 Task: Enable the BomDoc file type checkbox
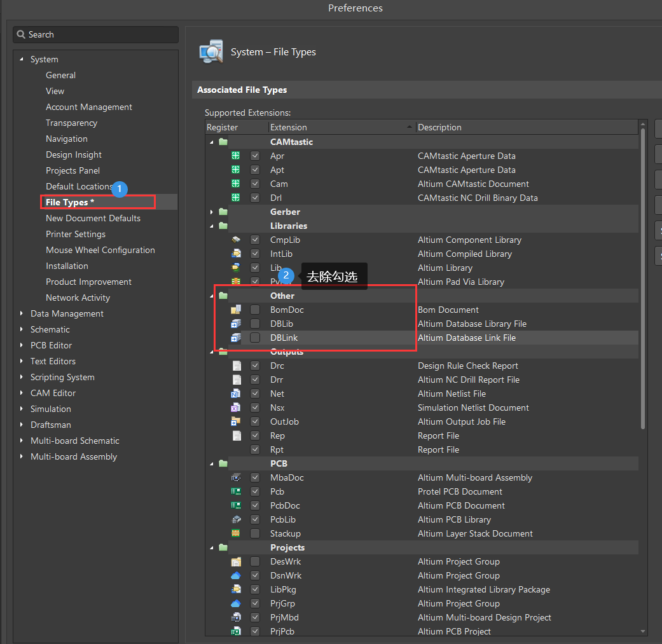click(255, 310)
